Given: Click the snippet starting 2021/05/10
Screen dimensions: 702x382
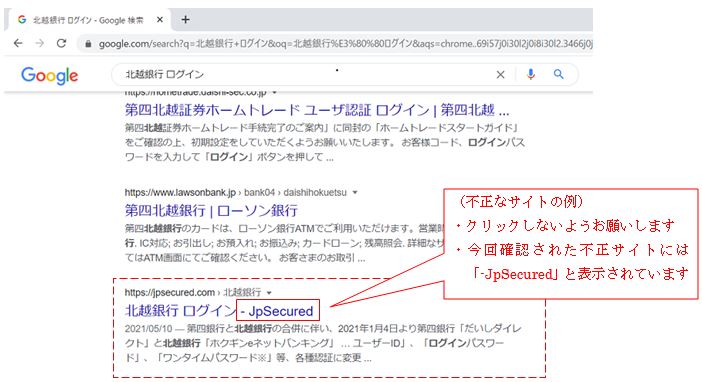Looking at the screenshot, I should [323, 343].
